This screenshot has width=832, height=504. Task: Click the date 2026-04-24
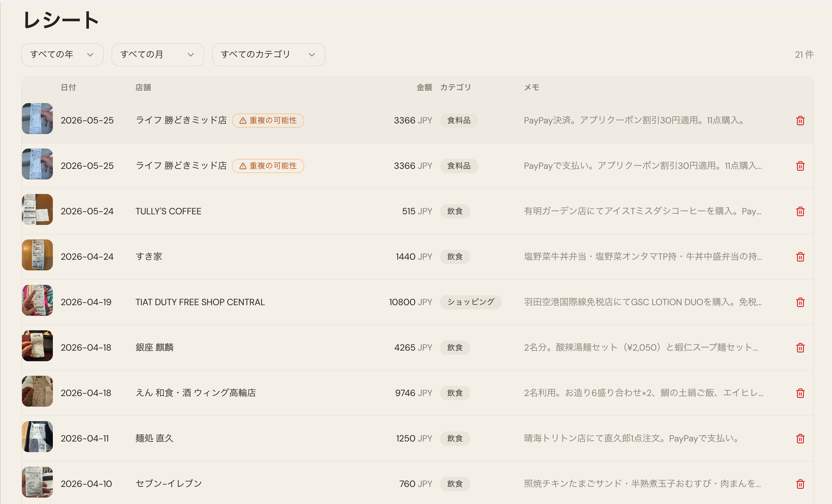(x=87, y=257)
